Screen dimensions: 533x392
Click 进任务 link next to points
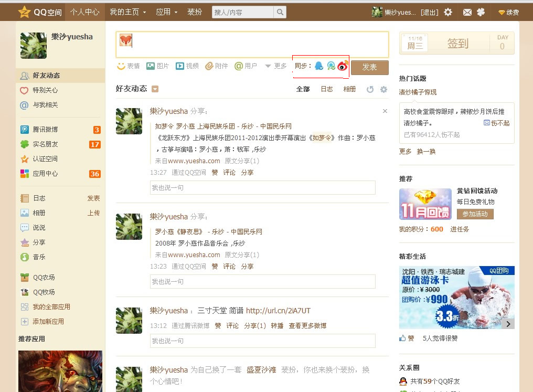[x=460, y=229]
